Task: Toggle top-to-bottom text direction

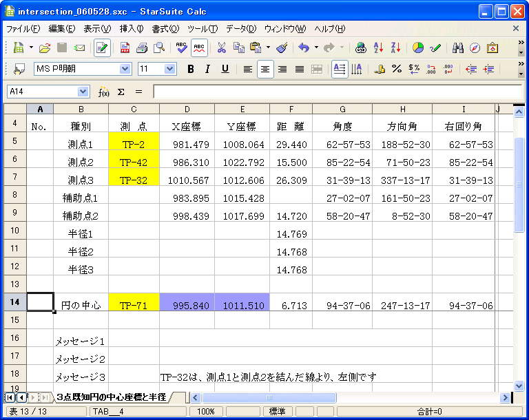Action: (x=357, y=69)
